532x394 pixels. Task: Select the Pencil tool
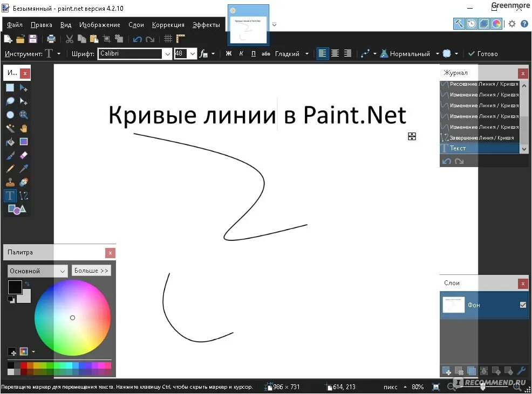[10, 169]
